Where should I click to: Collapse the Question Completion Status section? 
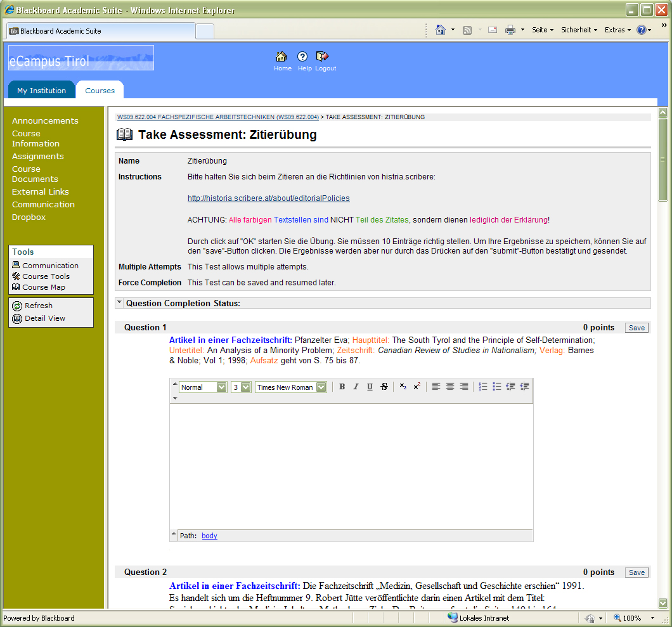coord(119,303)
